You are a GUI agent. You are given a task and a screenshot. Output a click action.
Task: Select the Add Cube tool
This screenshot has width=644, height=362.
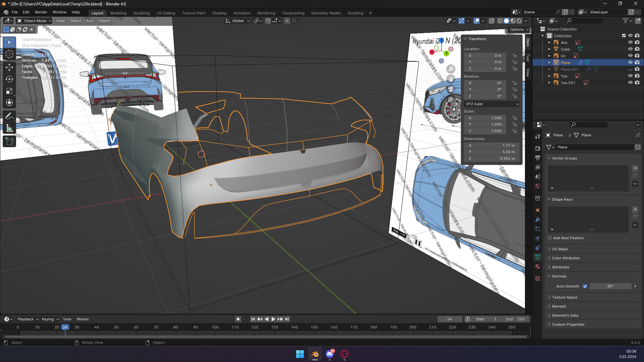pos(9,141)
